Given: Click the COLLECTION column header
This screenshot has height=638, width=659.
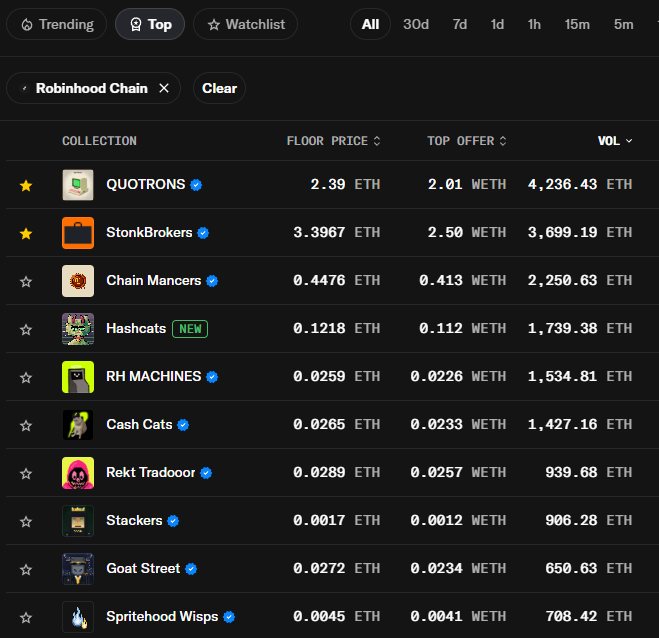Looking at the screenshot, I should pos(99,141).
